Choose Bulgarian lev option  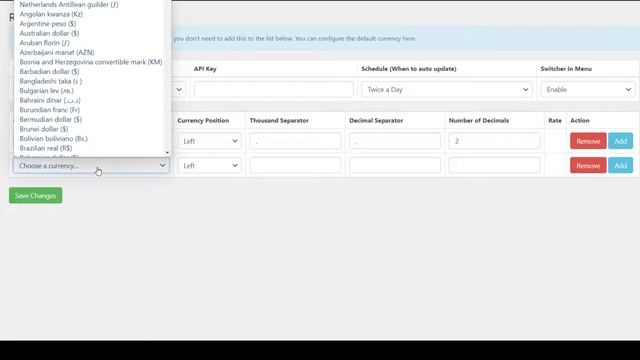pyautogui.click(x=47, y=91)
